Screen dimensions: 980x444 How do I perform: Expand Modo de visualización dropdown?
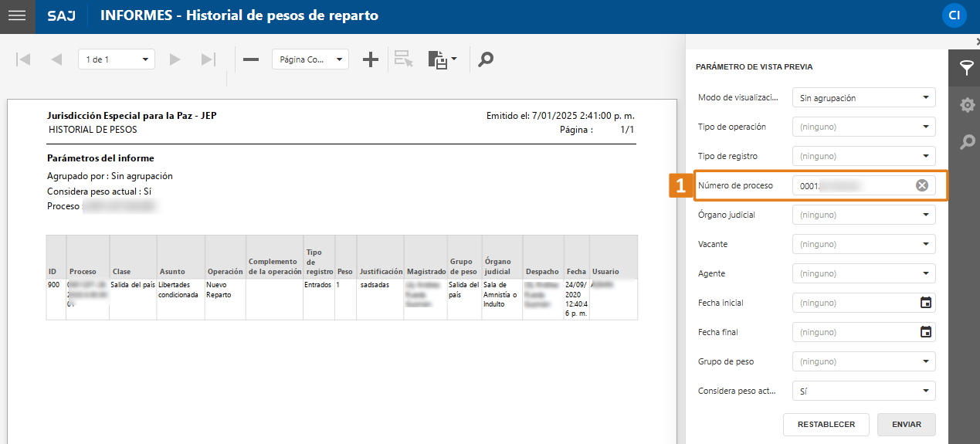(x=864, y=97)
